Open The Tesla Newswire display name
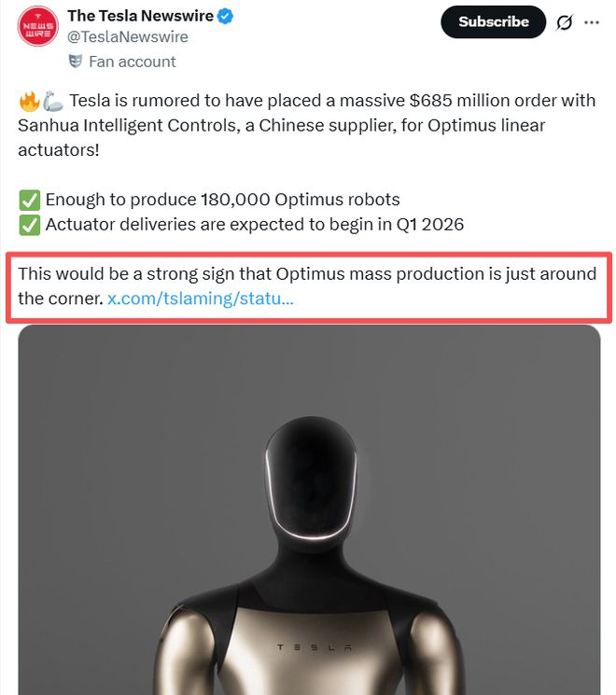This screenshot has width=616, height=695. [x=139, y=17]
